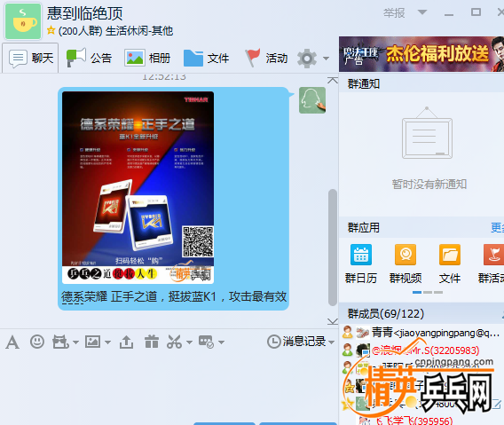Click the 生活休闲-其他 category text
504x425 pixels.
[x=139, y=31]
